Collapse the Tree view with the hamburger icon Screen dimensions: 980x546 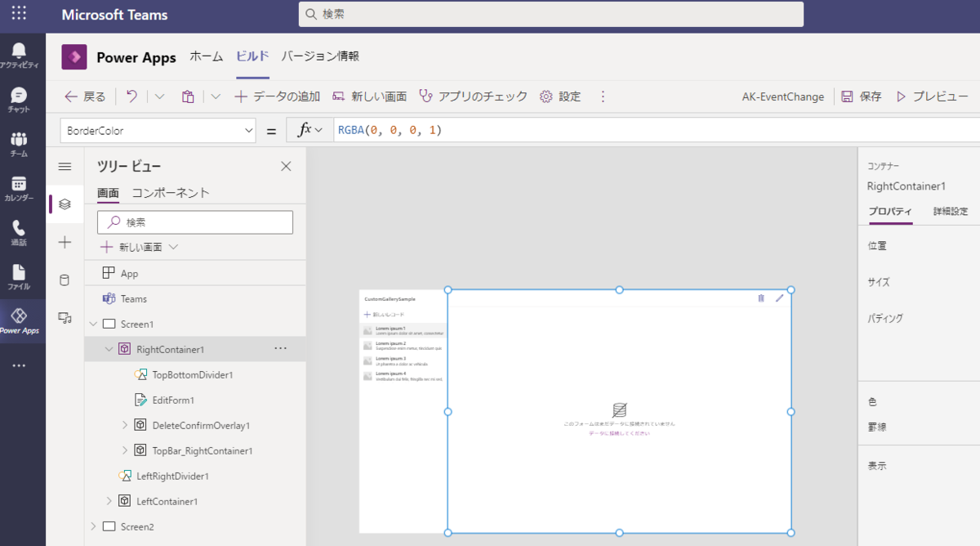click(x=65, y=166)
